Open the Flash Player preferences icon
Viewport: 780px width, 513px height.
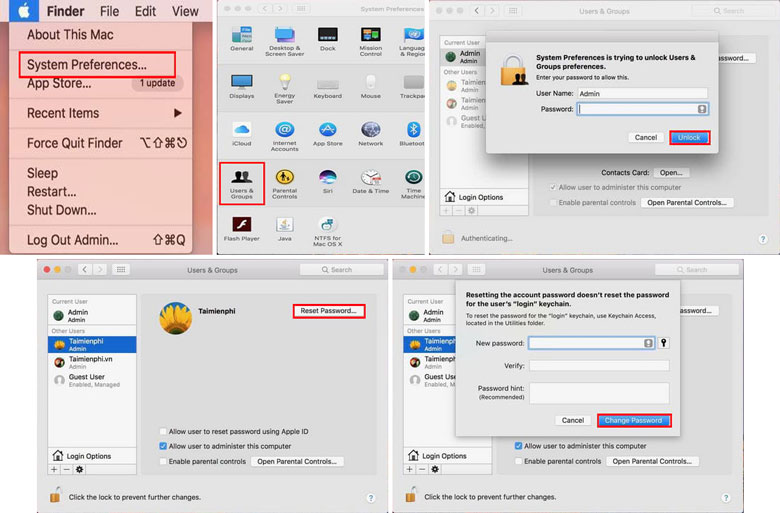click(x=242, y=224)
